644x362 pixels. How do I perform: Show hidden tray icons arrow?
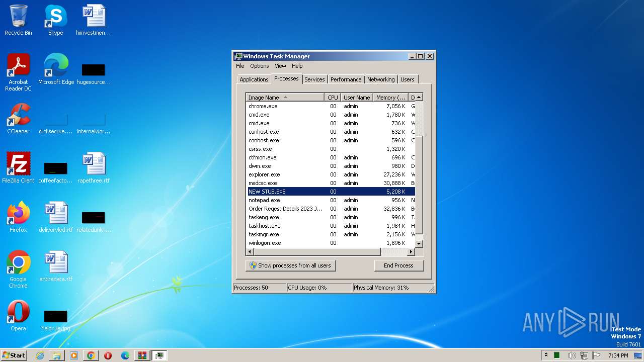click(x=546, y=355)
